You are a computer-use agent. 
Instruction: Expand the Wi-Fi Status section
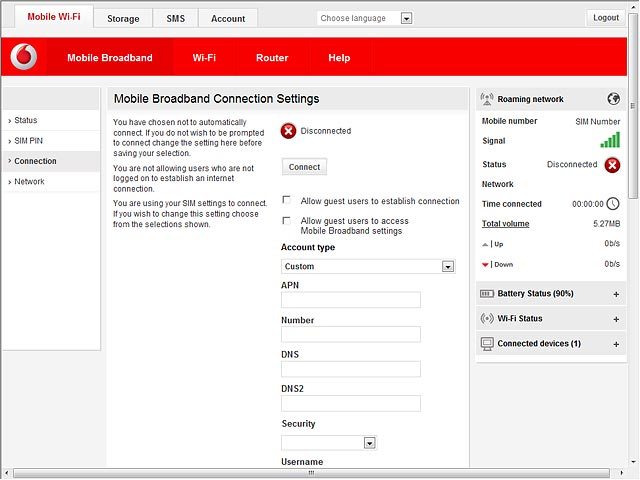click(x=616, y=319)
